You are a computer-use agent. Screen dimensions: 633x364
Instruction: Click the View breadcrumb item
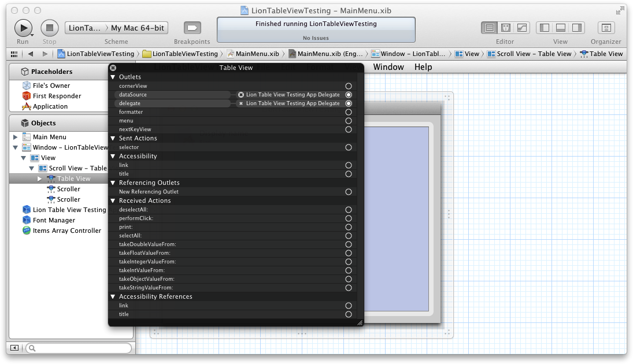click(467, 54)
